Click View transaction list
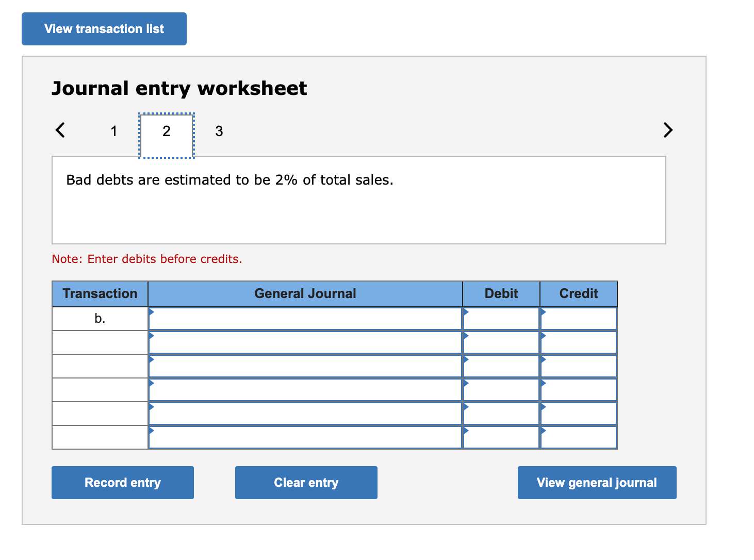Viewport: 754px width, 560px height. click(104, 28)
